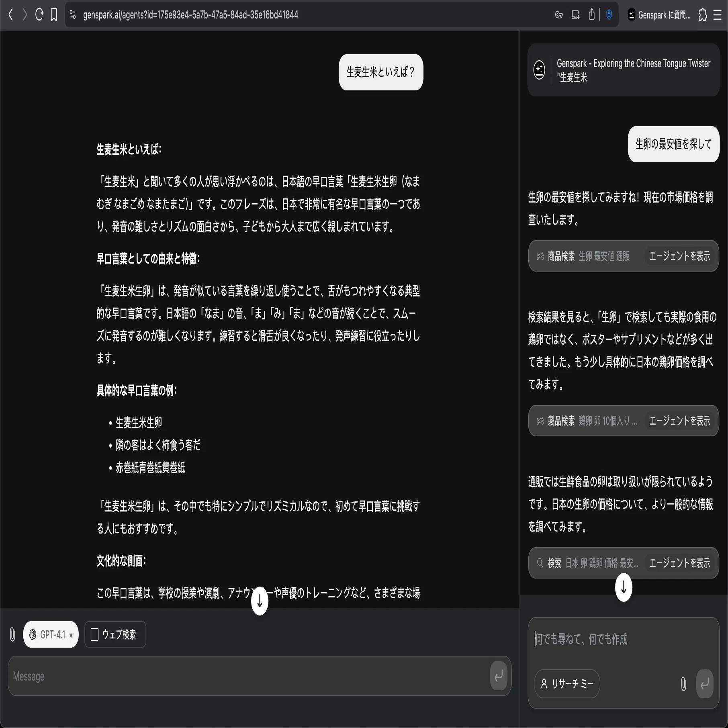The image size is (728, 728).
Task: Open the GPT-4.1 model dropdown
Action: click(x=51, y=634)
